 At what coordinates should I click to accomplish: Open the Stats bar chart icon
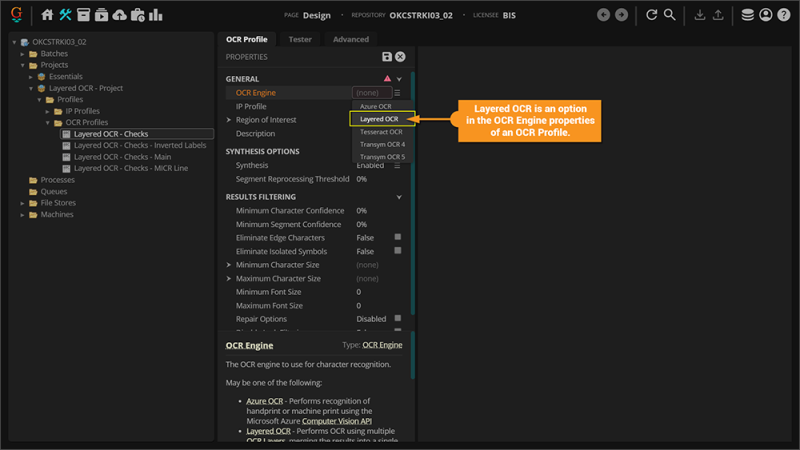pos(156,15)
